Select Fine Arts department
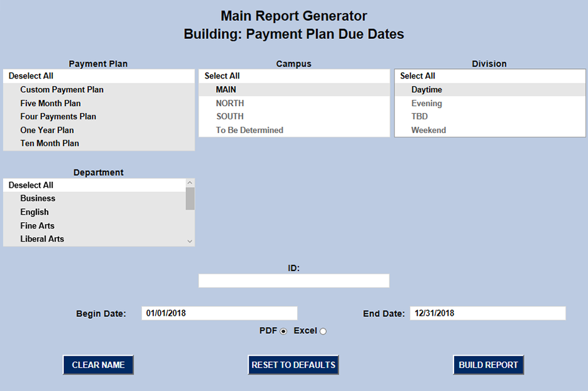The width and height of the screenshot is (588, 391). click(x=37, y=225)
